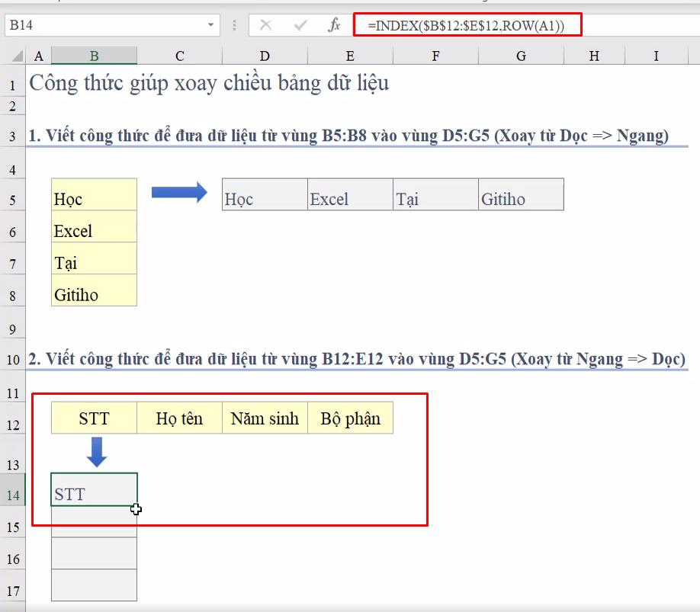The image size is (700, 612).
Task: Click the Bộ phận header cell
Action: tap(351, 418)
